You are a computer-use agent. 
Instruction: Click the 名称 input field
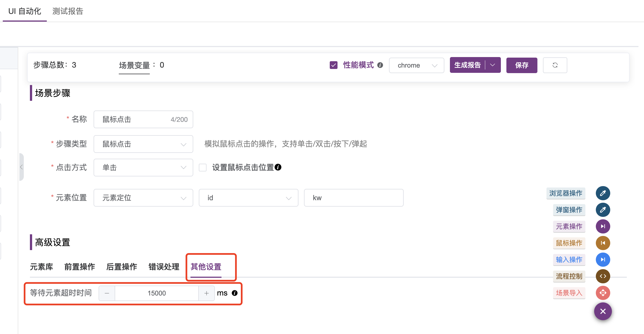(x=143, y=119)
